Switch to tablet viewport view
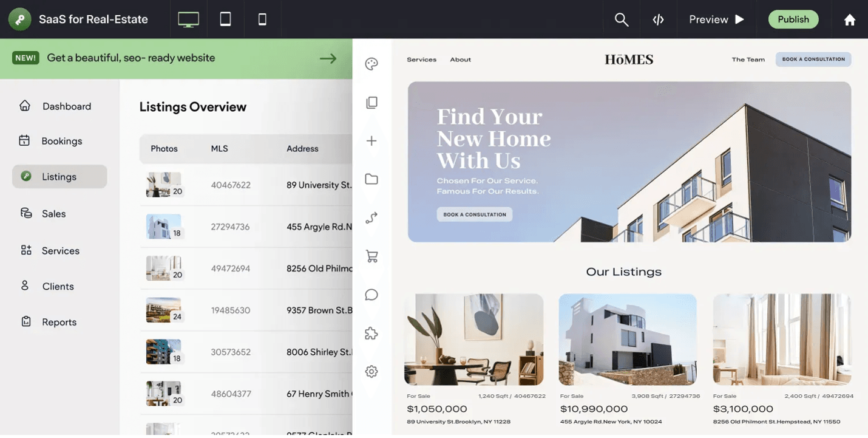868x438 pixels. [225, 18]
